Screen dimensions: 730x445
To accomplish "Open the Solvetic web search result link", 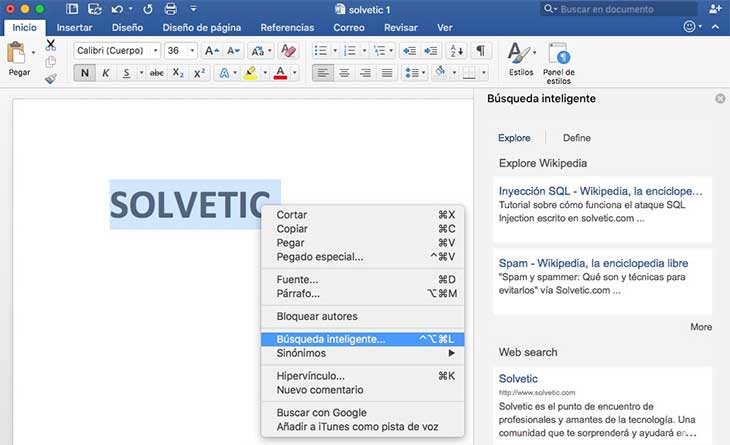I will (x=518, y=379).
